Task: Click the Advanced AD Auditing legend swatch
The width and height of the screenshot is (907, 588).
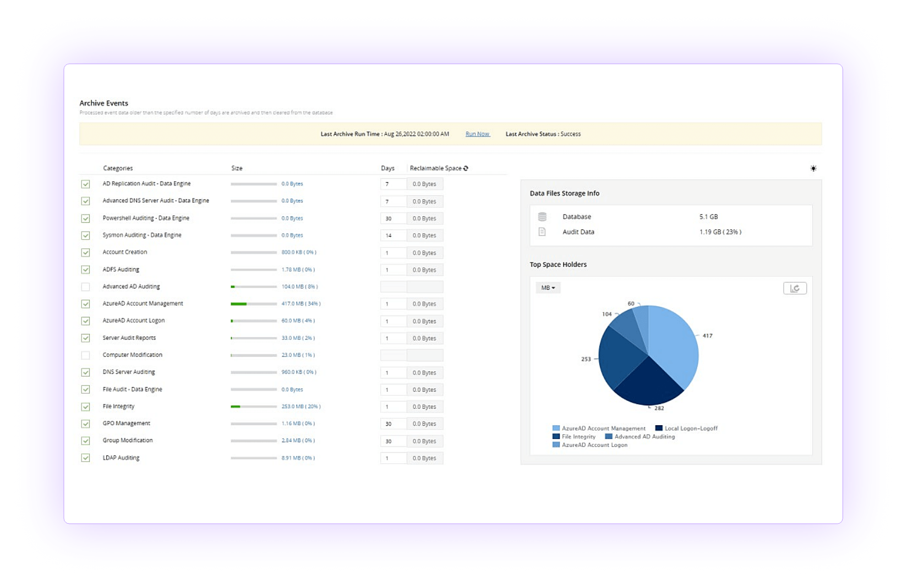Action: tap(609, 436)
